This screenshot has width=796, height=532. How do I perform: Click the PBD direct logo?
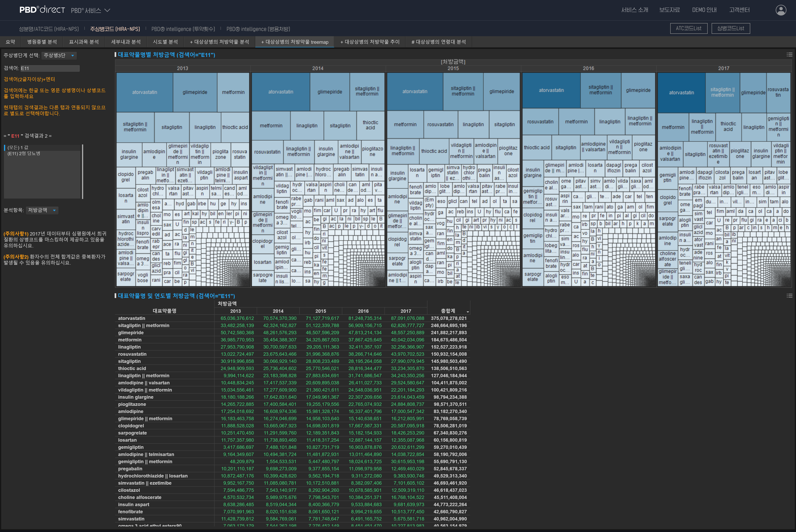[x=42, y=10]
